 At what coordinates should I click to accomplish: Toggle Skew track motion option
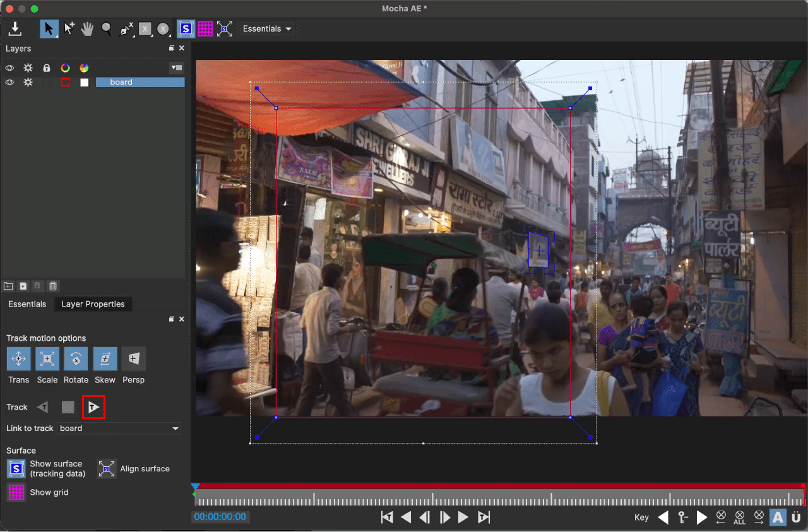click(105, 358)
